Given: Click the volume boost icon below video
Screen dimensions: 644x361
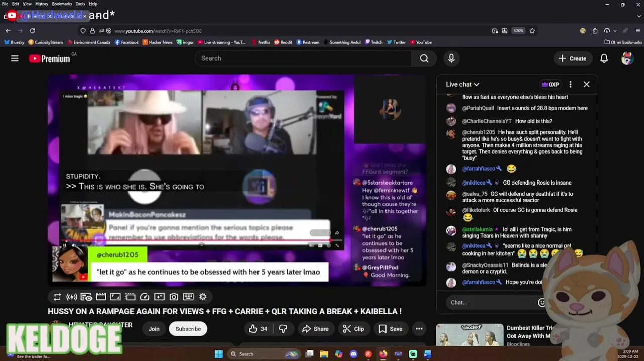Looking at the screenshot, I should tap(72, 297).
